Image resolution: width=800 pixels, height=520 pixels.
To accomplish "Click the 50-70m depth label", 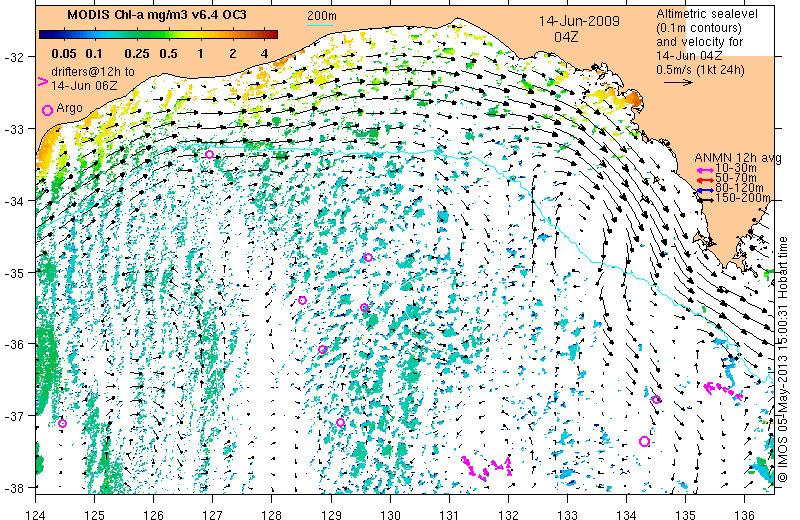I will [736, 178].
